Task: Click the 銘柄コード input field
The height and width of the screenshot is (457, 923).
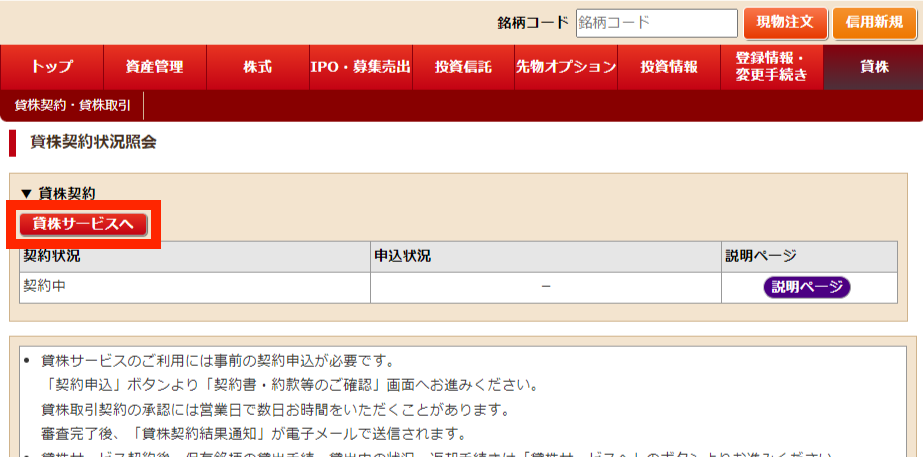Action: [x=656, y=23]
